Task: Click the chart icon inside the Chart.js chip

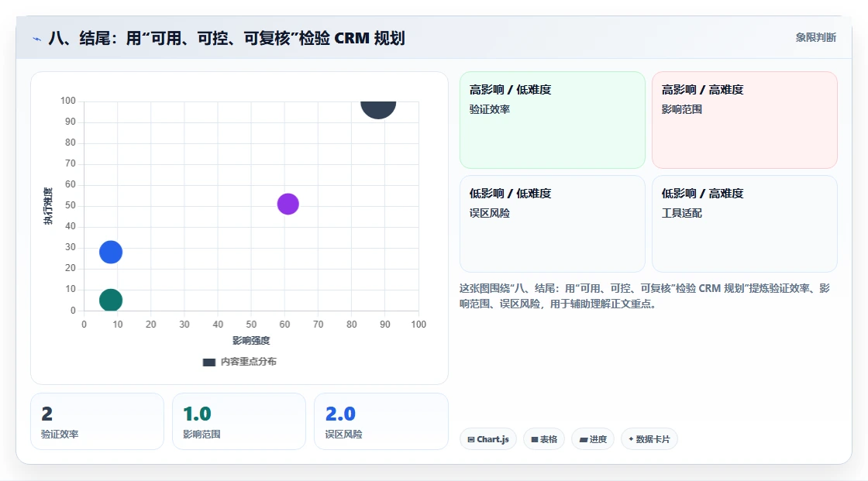Action: point(471,439)
